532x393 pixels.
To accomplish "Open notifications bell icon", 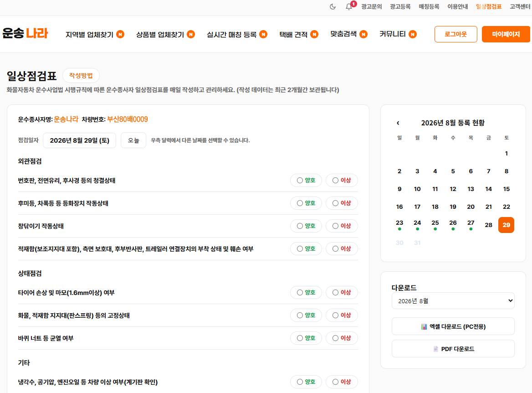I will point(349,6).
